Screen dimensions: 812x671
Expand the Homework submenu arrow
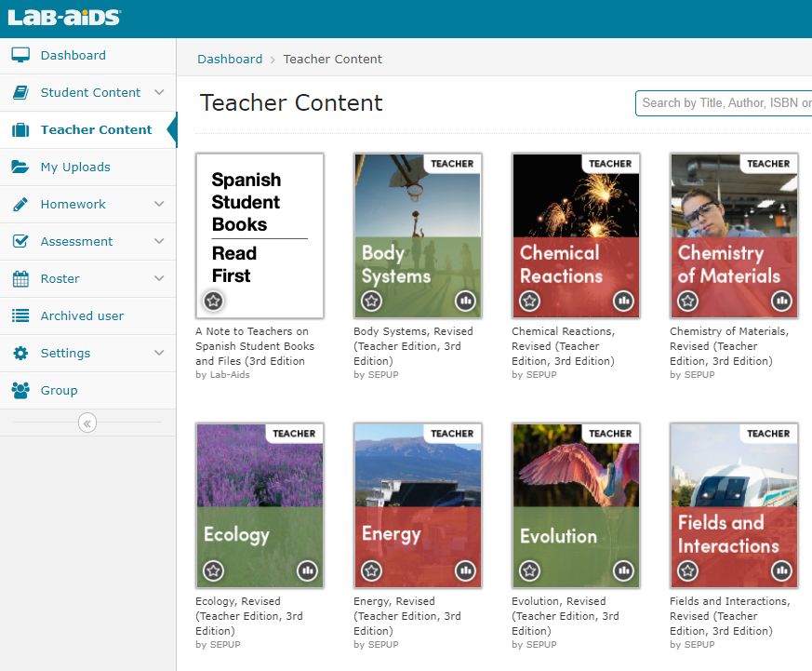click(159, 204)
